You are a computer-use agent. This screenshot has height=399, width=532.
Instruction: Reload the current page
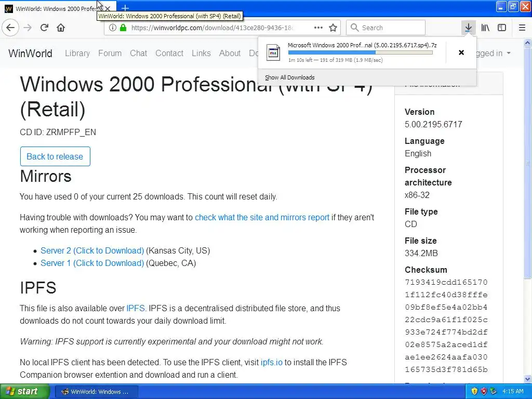coord(44,28)
